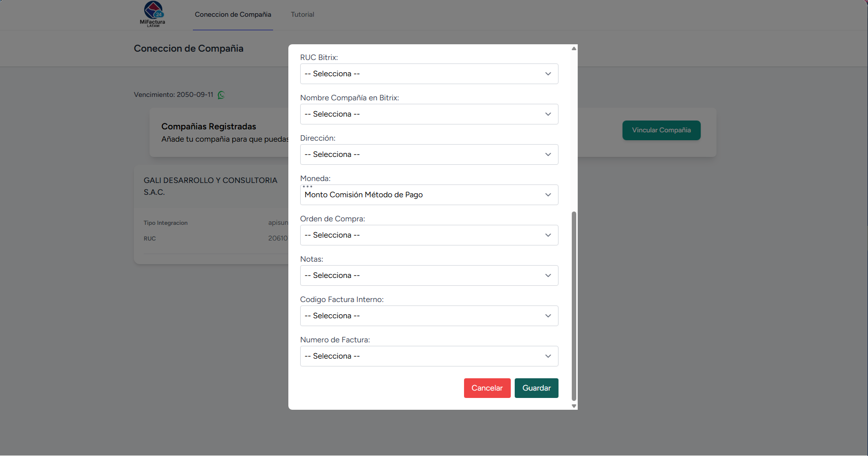
Task: Click the WhatsApp icon beside Vencimiento date
Action: (221, 95)
